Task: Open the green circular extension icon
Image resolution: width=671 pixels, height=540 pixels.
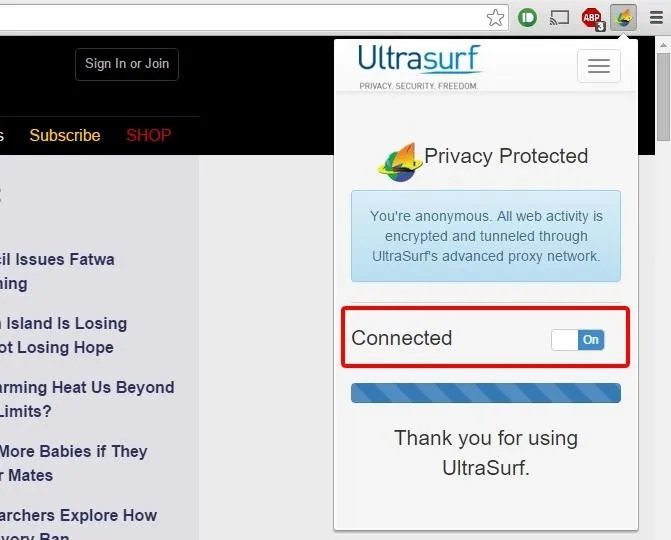Action: [527, 18]
